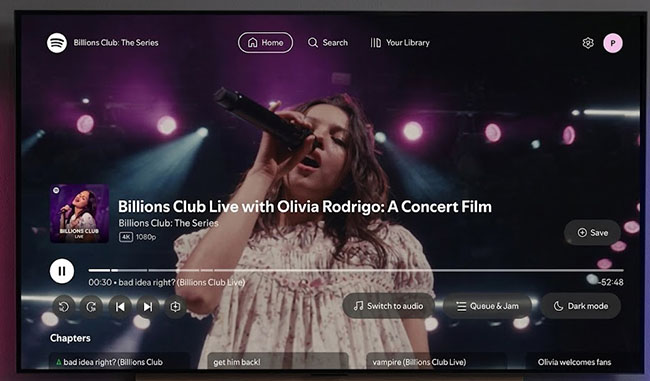Click the 00:30 elapsed time label
The image size is (650, 381).
point(100,282)
